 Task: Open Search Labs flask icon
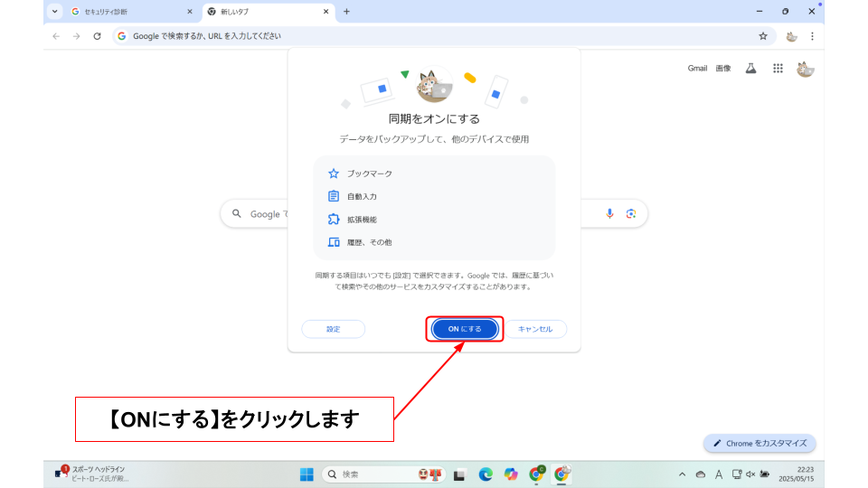pos(750,69)
